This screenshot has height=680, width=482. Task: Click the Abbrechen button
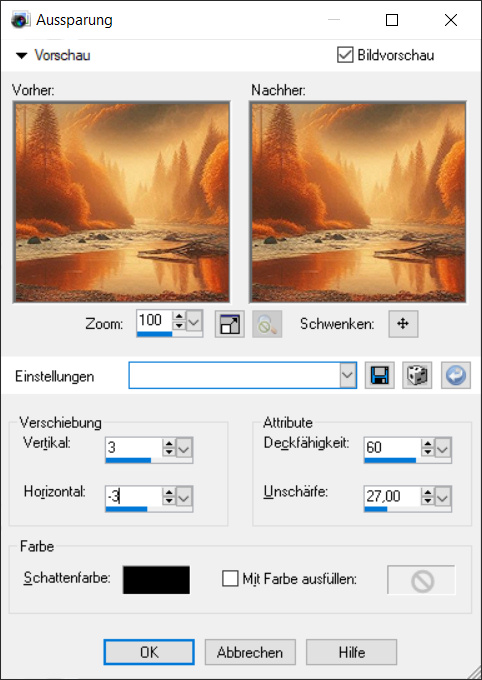[250, 652]
